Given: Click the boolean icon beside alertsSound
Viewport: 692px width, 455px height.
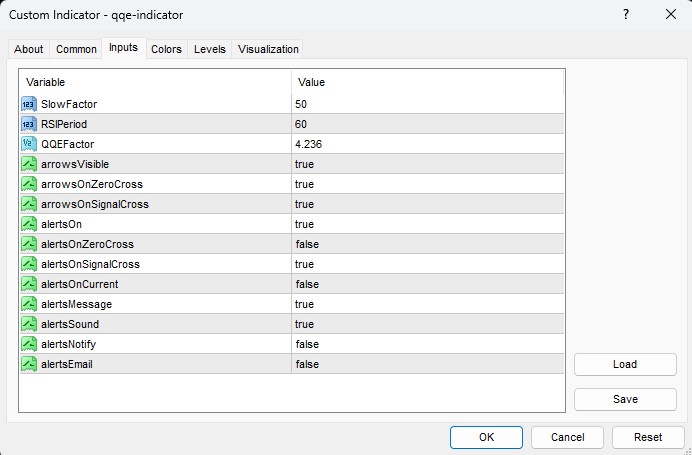Looking at the screenshot, I should pos(29,324).
